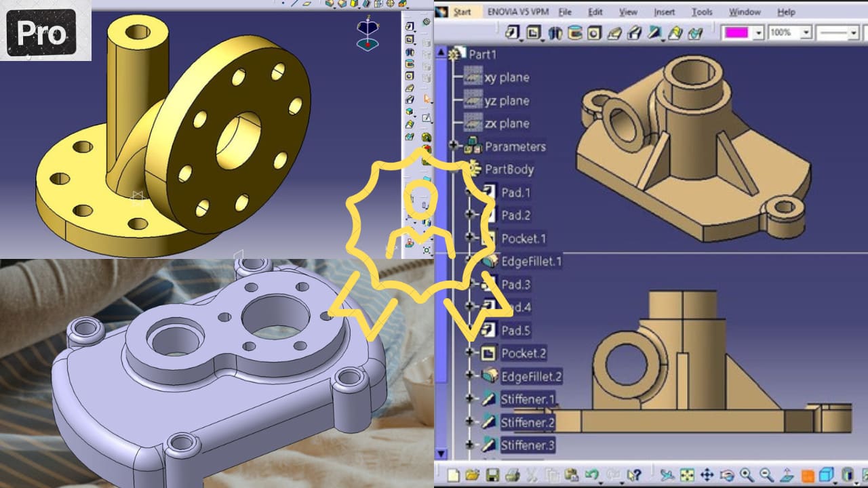Select PartBody in the specification tree

coord(509,169)
